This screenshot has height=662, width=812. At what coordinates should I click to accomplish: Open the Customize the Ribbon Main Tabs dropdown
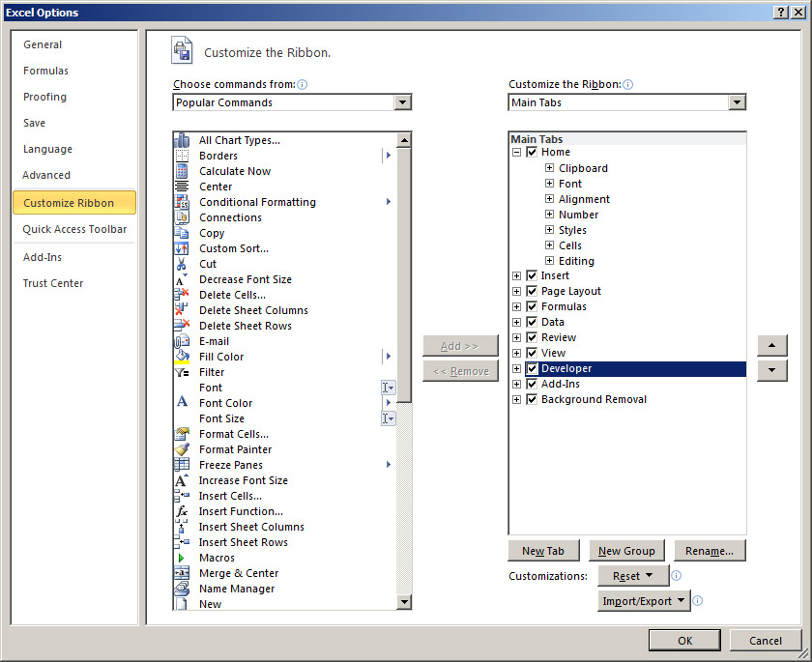click(737, 102)
